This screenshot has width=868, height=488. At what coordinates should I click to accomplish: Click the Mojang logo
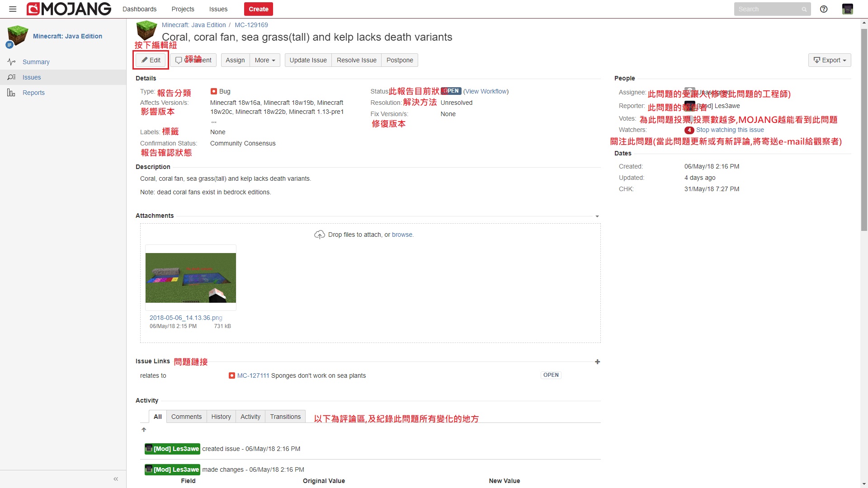pyautogui.click(x=68, y=9)
